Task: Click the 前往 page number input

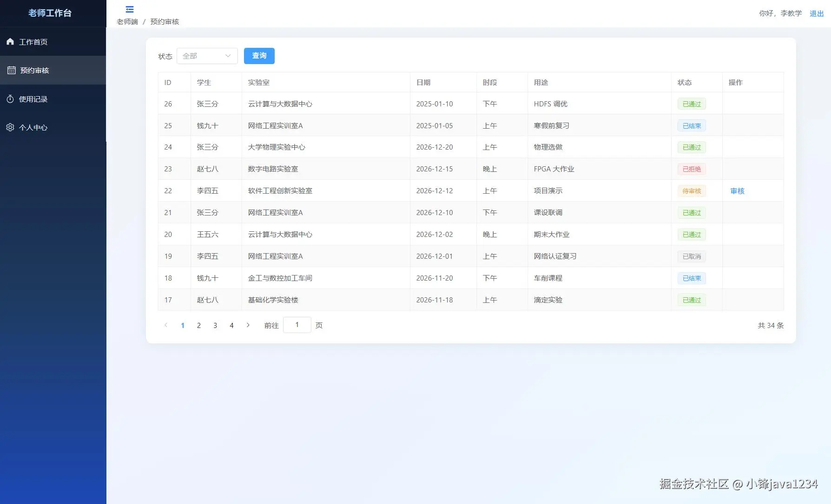Action: (x=297, y=325)
